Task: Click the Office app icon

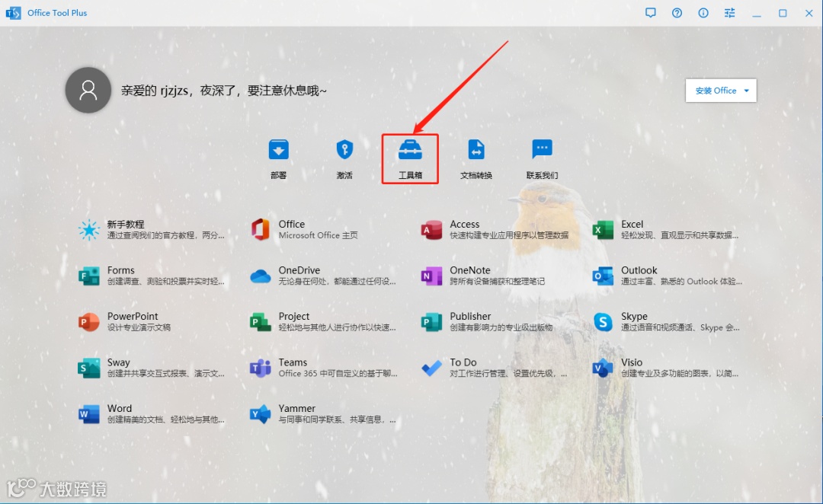Action: point(260,230)
